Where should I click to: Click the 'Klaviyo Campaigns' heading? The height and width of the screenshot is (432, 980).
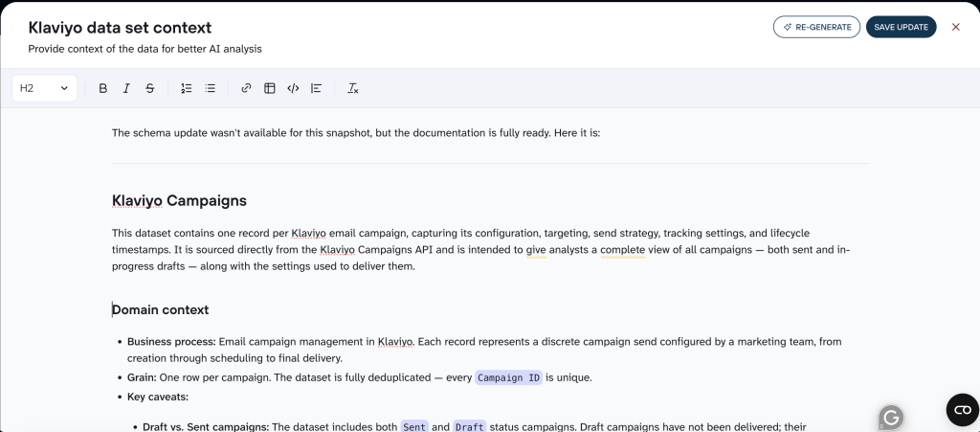[179, 201]
